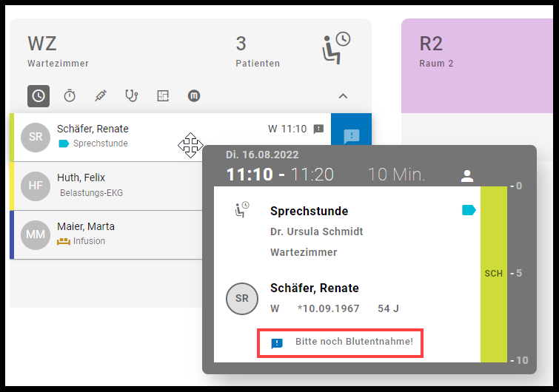Screen dimensions: 559x392
Task: Collapse the Wartezimmer panel with the chevron
Action: tap(343, 96)
